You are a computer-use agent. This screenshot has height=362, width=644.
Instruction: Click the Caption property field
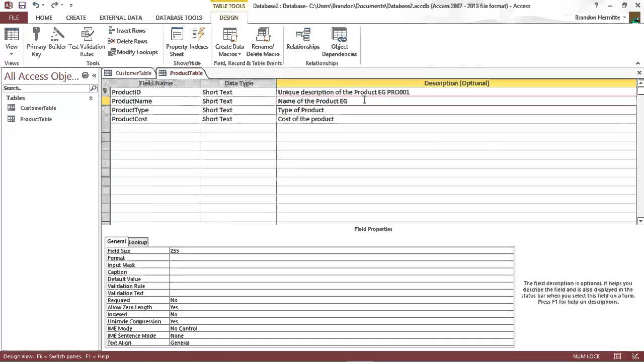point(342,272)
